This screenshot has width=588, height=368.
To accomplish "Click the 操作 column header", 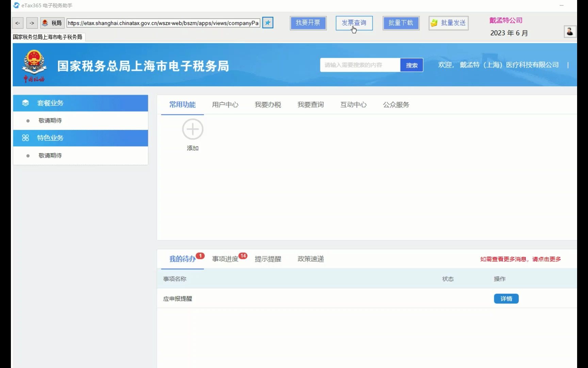I will click(x=500, y=279).
